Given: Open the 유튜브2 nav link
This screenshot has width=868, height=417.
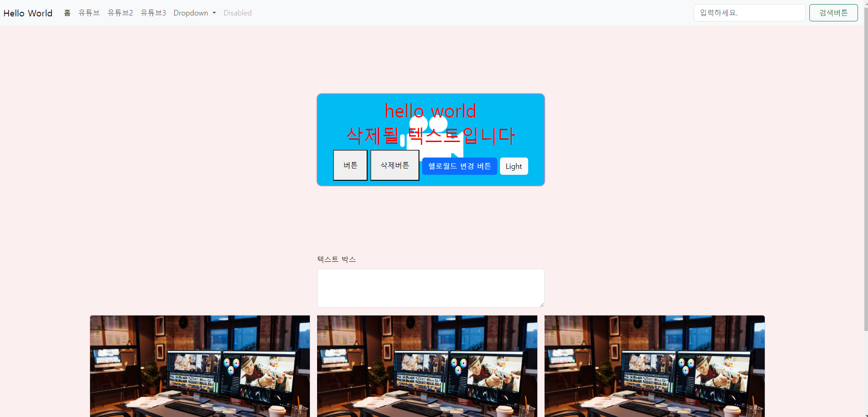Looking at the screenshot, I should [120, 13].
